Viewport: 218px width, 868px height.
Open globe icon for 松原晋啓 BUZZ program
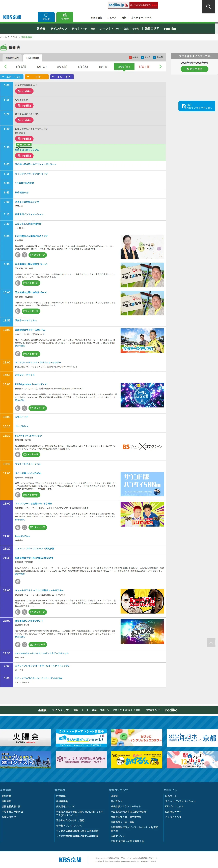point(18,582)
